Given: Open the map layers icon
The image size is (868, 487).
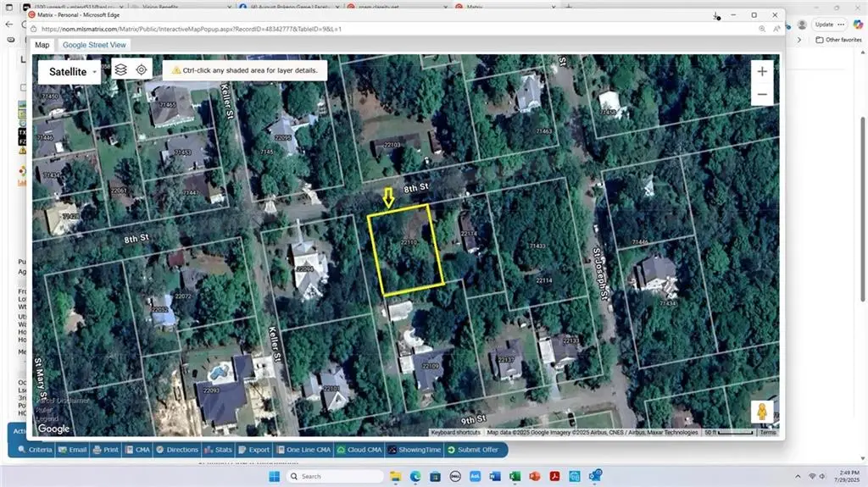Looking at the screenshot, I should [120, 69].
